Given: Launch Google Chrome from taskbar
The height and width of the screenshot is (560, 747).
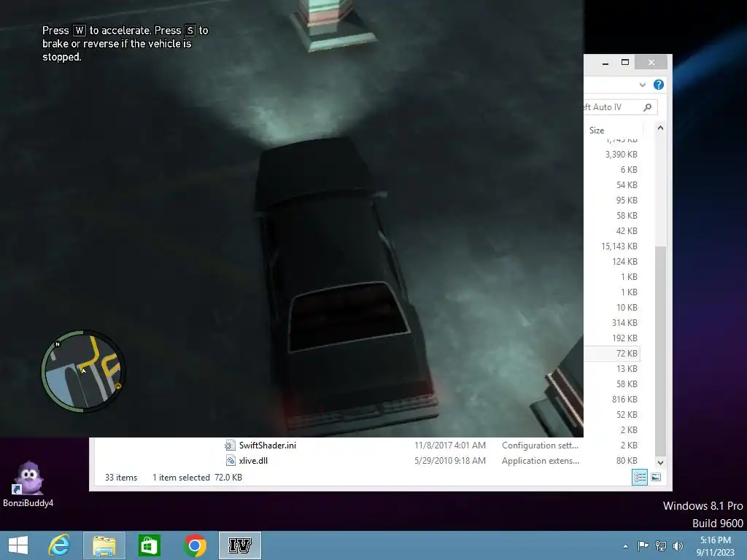Looking at the screenshot, I should point(194,545).
